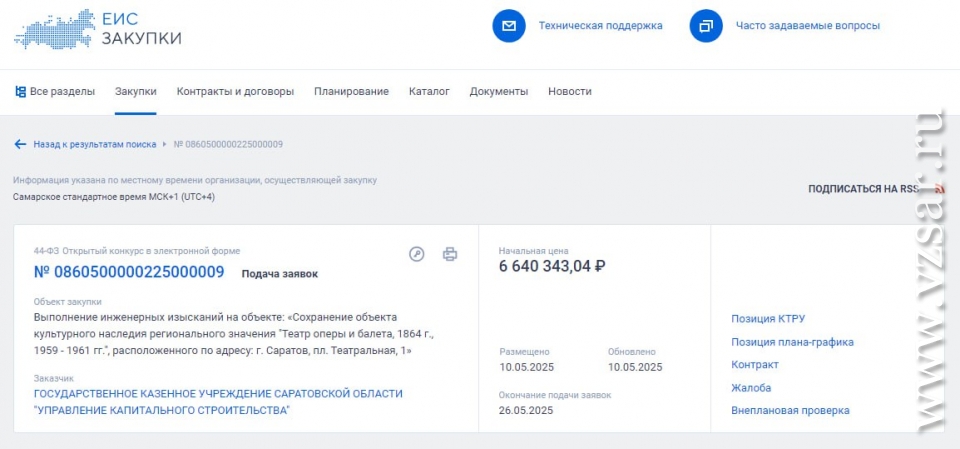Open Позиция КТРУ link
Screen dimensions: 960x449
click(x=768, y=319)
